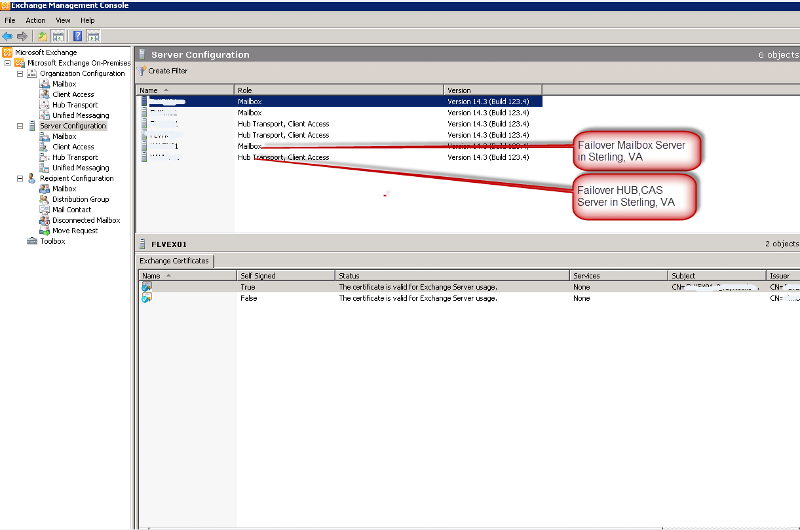Click certificate icon in the Self Signed False row
Viewport: 800px width, 530px height.
[146, 298]
